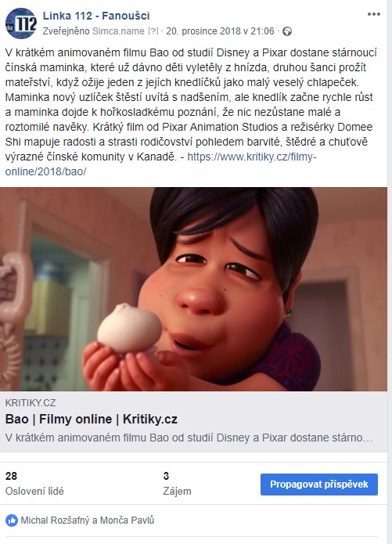Click the KRITIKY.CZ source domain label
Image resolution: width=392 pixels, height=544 pixels.
point(31,403)
